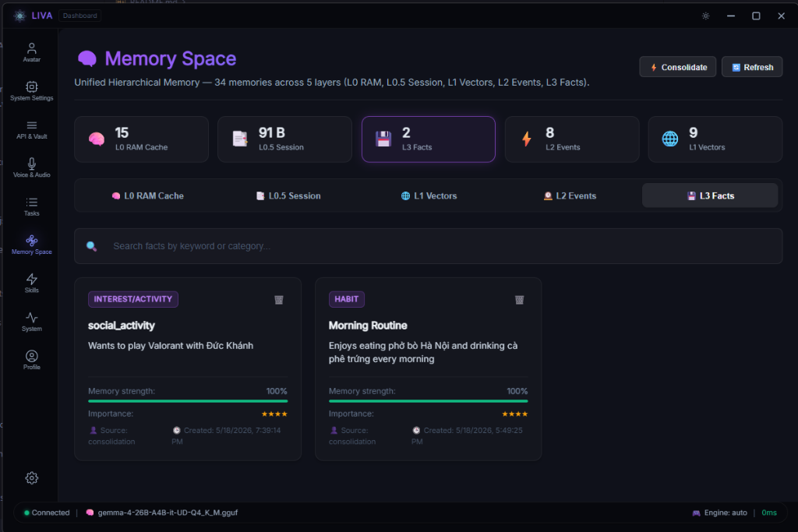
Task: Click the gear icon at sidebar bottom
Action: (31, 478)
